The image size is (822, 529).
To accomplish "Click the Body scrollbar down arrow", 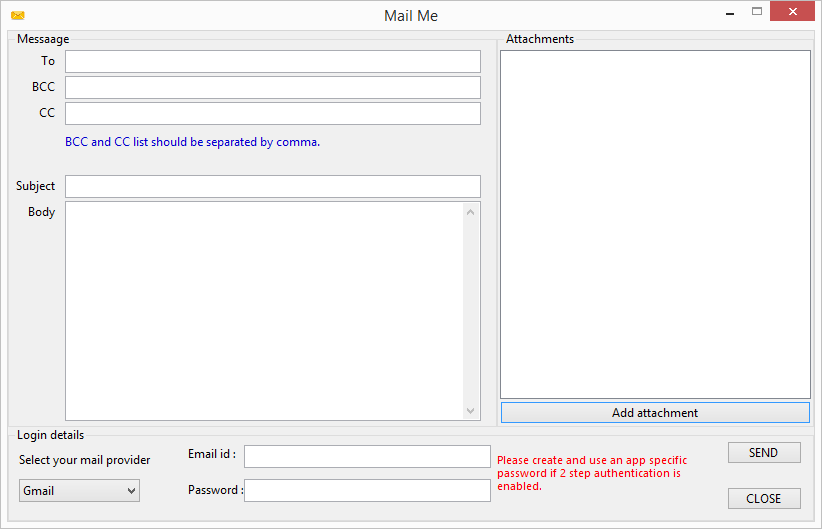I will coord(470,411).
